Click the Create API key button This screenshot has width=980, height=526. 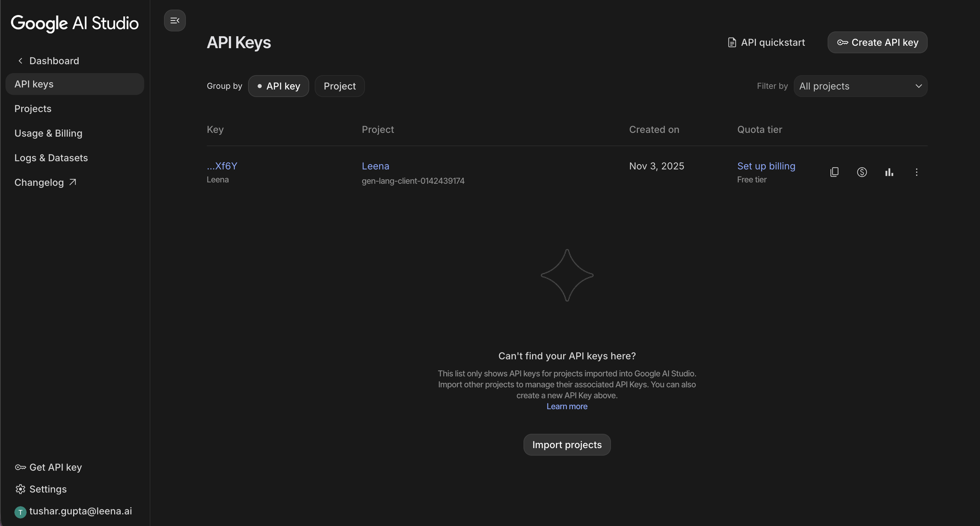[x=877, y=42]
